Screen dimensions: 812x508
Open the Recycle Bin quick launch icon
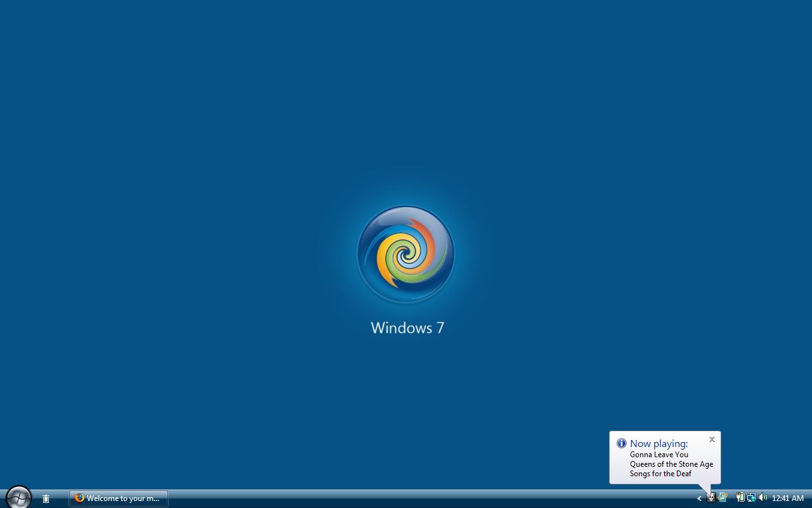click(46, 498)
